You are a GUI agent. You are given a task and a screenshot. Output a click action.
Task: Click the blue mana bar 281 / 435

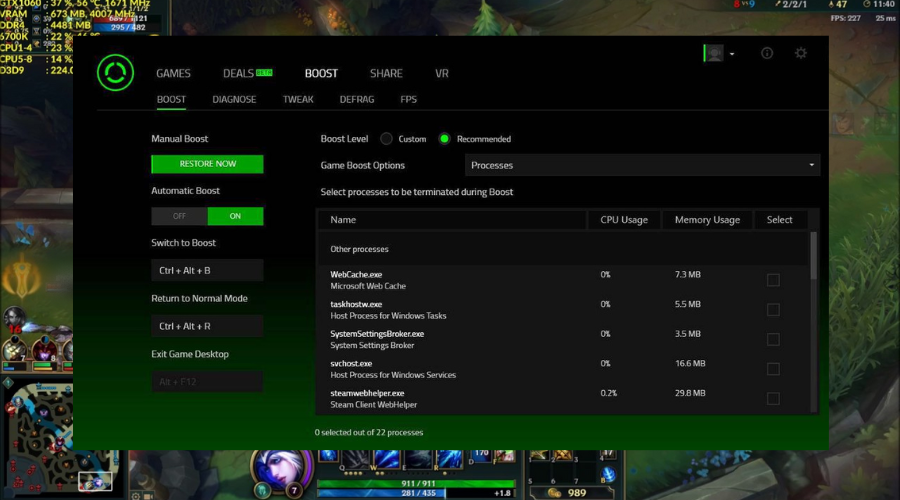(417, 493)
